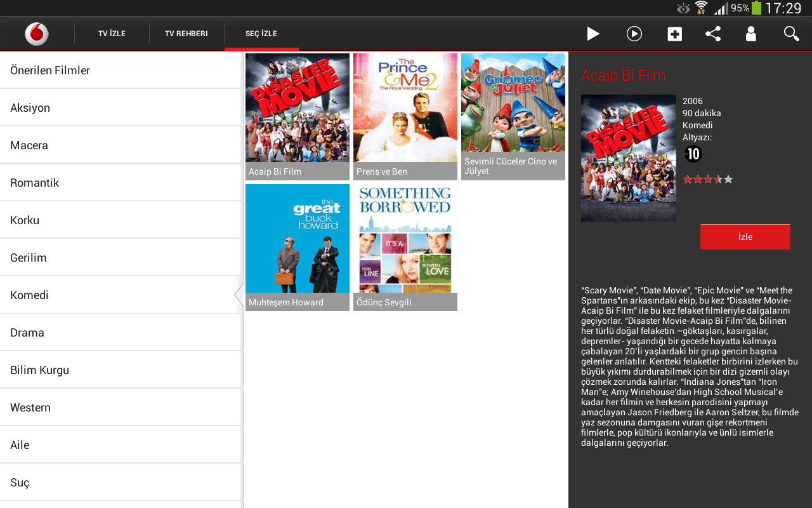Screen dimensions: 812x508
Task: Tap the plus add icon in toolbar
Action: pos(675,34)
